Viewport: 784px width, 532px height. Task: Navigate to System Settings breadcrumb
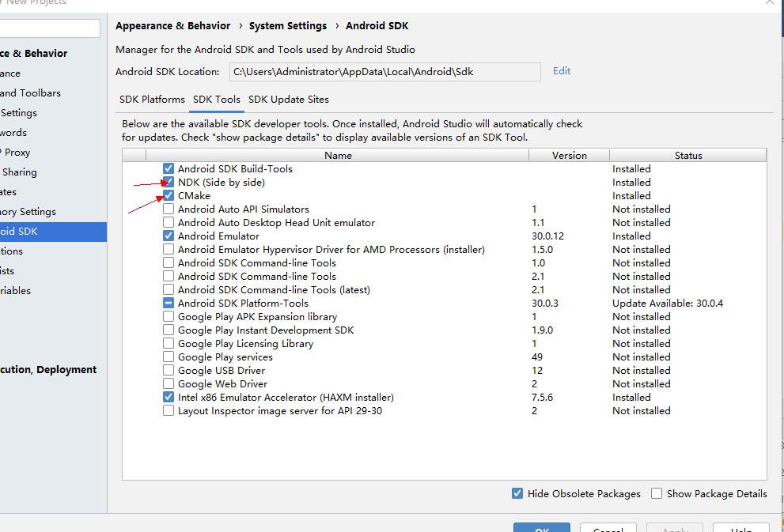pyautogui.click(x=287, y=25)
